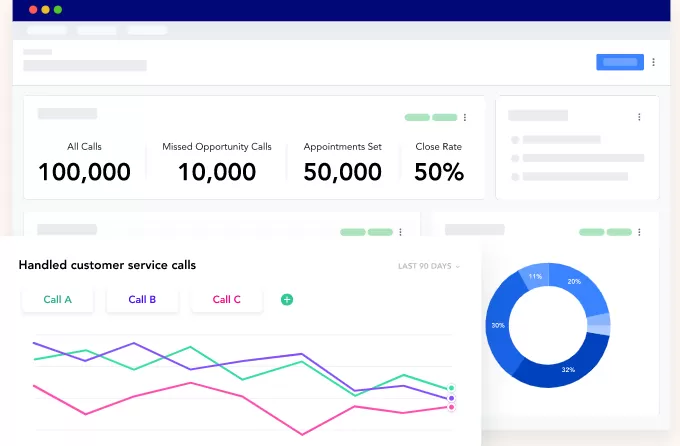Click the Call C button
The height and width of the screenshot is (446, 680).
pyautogui.click(x=227, y=299)
